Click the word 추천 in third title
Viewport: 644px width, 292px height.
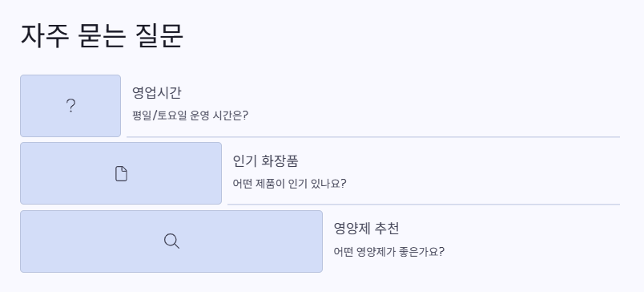(x=387, y=229)
